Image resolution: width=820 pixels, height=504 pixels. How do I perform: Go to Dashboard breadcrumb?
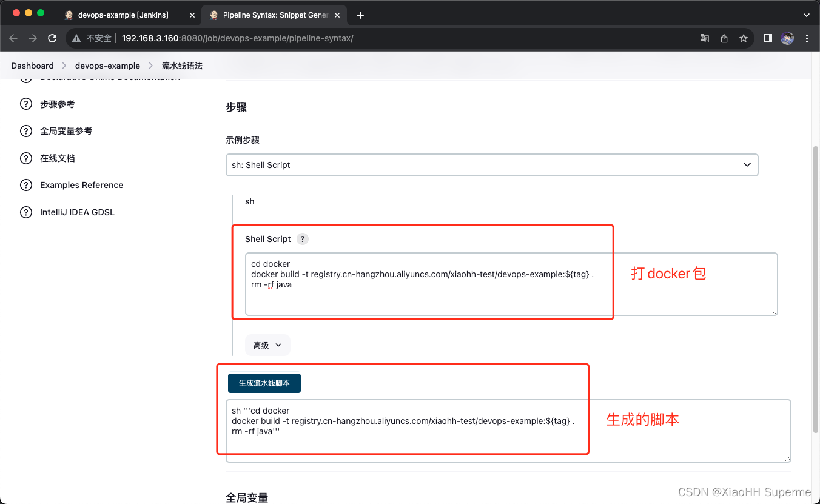click(x=32, y=66)
